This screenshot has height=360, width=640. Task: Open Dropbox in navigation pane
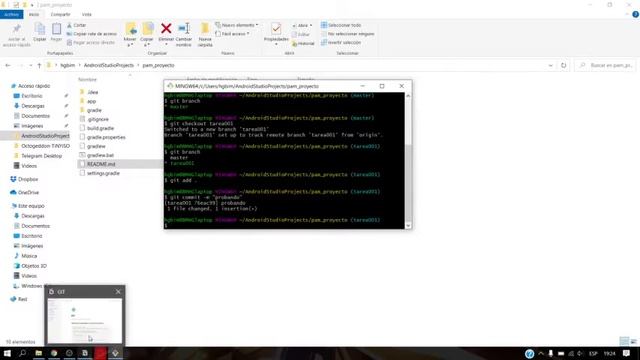(28, 179)
